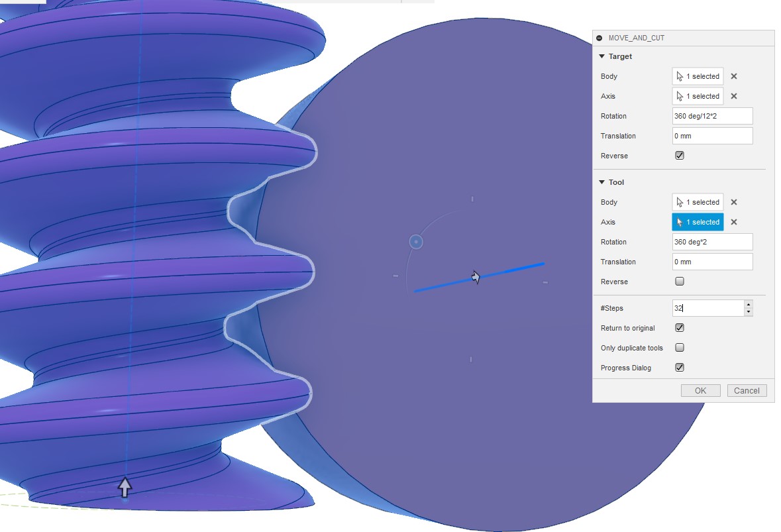Decrease the #Steps value with down arrow

click(x=748, y=311)
